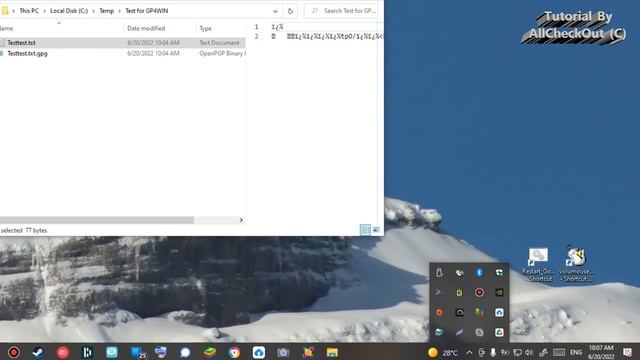Click the horizontal scrollbar thumb in Explorer

(97, 220)
